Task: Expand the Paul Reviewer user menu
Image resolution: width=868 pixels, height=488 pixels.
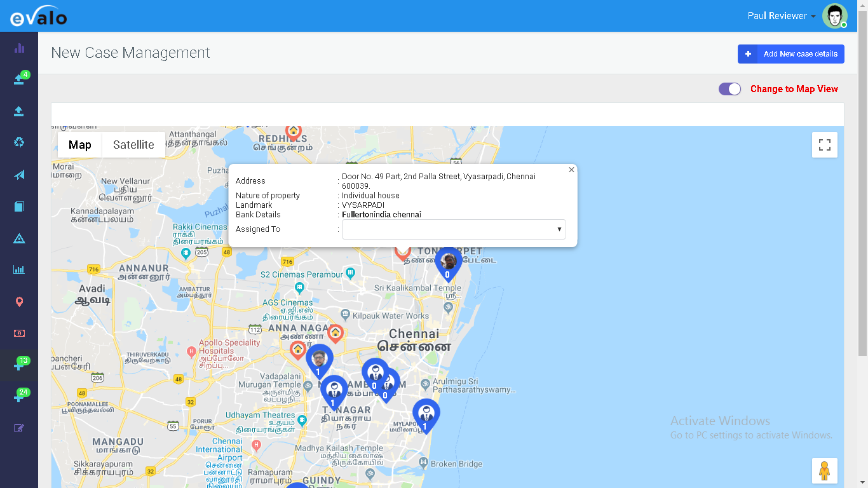Action: (x=781, y=16)
